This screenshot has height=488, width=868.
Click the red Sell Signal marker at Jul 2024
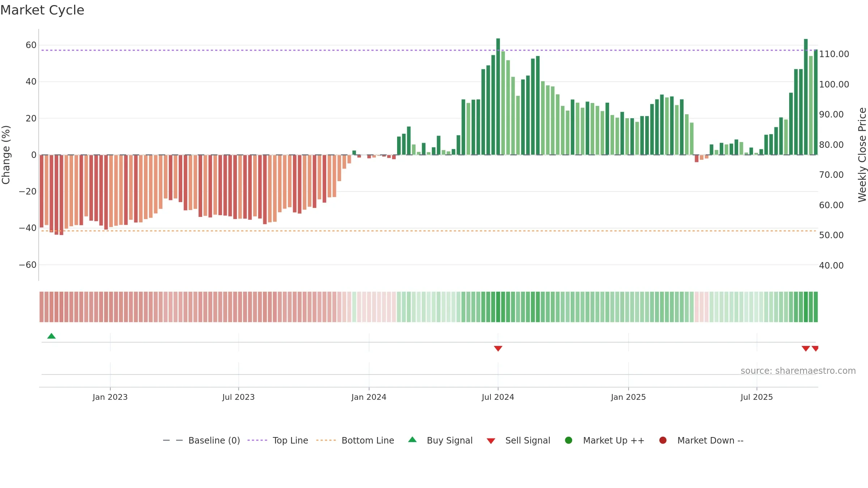tap(498, 348)
